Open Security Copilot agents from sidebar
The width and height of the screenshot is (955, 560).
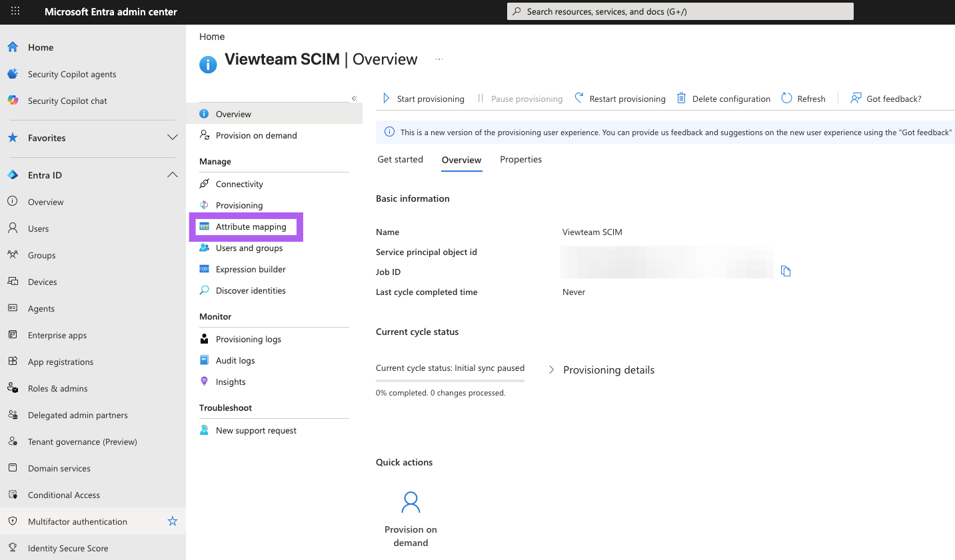coord(72,74)
